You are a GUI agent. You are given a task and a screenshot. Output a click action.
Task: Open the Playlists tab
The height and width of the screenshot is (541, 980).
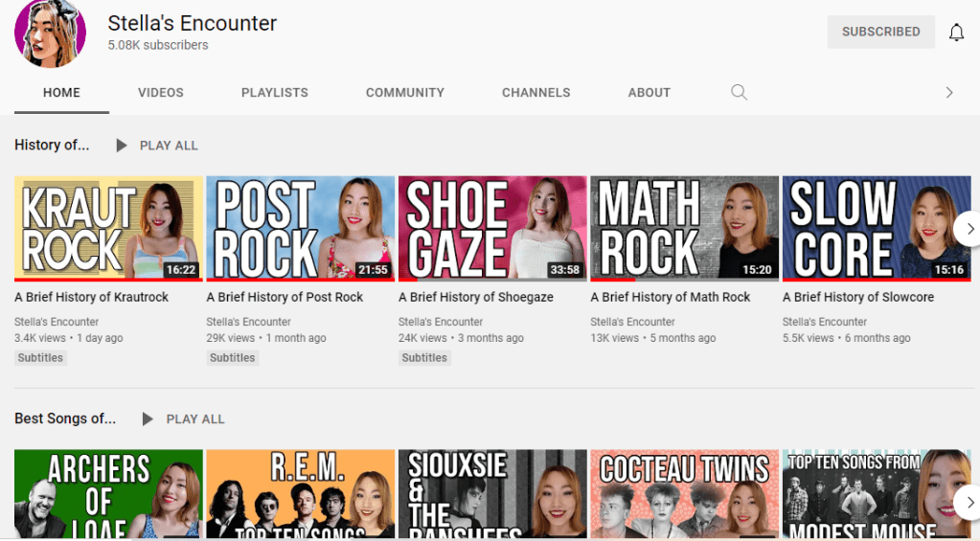click(274, 93)
